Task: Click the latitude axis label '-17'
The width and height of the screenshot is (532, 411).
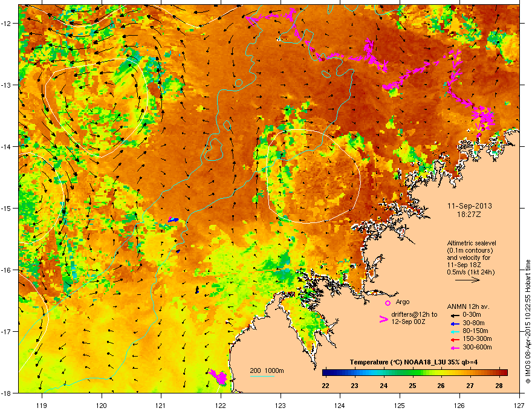Action: 6,331
